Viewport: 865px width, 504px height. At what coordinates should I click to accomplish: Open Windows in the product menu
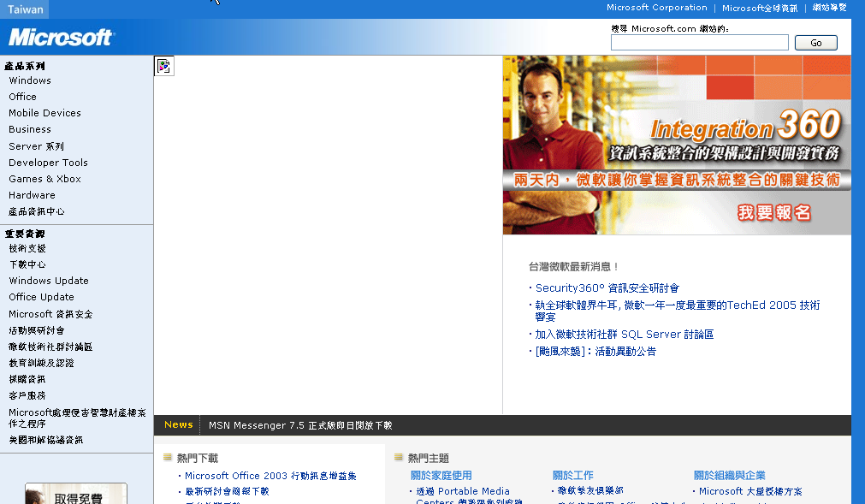(x=30, y=80)
